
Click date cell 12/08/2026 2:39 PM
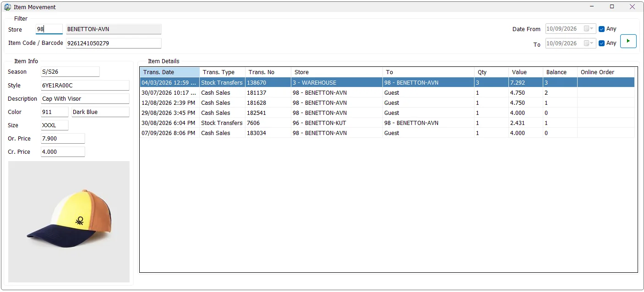pyautogui.click(x=169, y=103)
